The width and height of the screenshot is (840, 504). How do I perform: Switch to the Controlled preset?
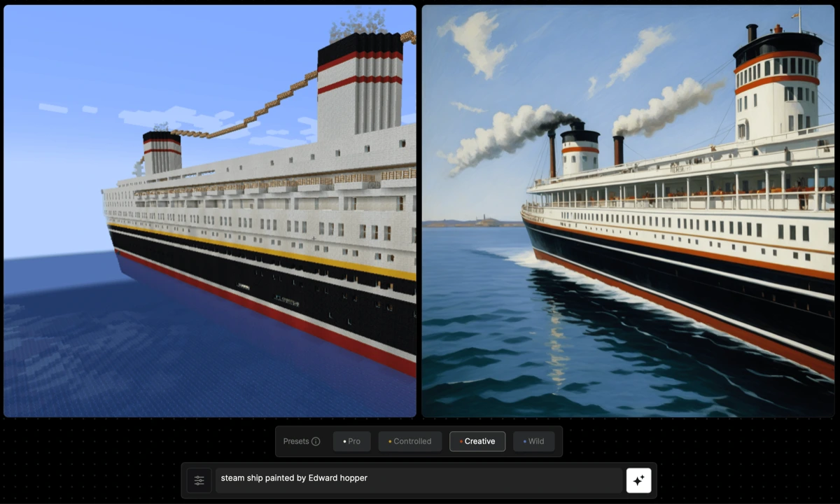410,442
